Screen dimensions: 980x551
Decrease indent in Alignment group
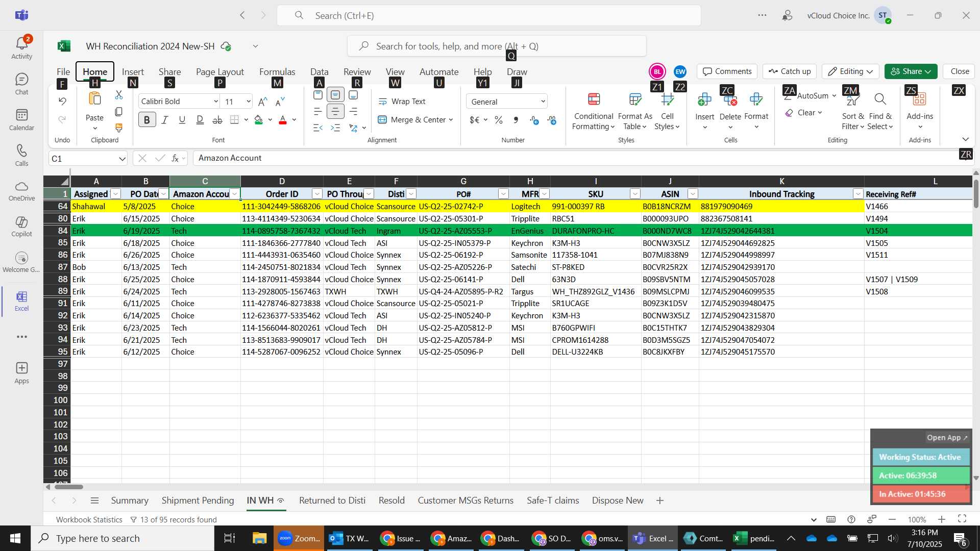pos(318,128)
